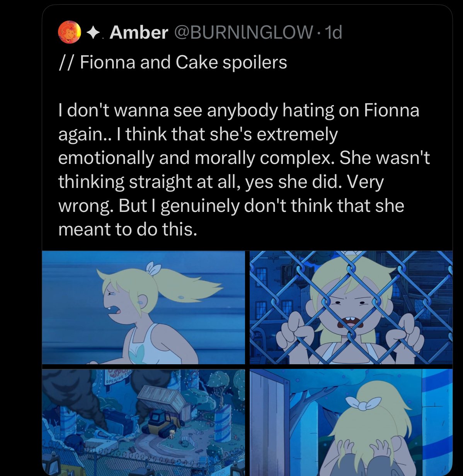Screen dimensions: 463x476
Task: Open Amber's round profile avatar
Action: point(70,32)
